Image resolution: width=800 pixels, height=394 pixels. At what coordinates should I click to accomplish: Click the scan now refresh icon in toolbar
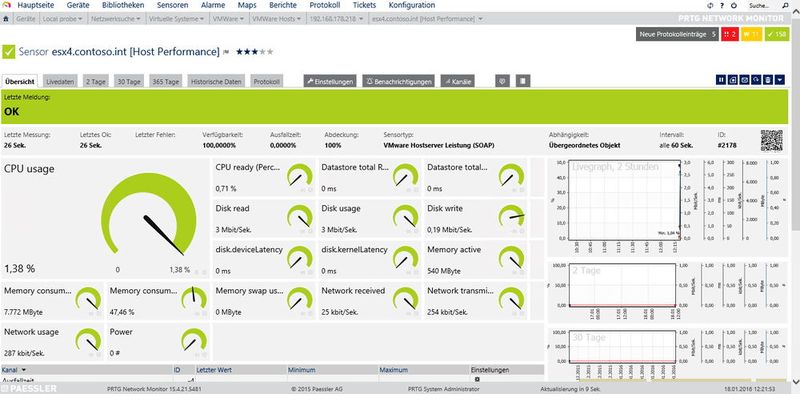click(x=756, y=80)
